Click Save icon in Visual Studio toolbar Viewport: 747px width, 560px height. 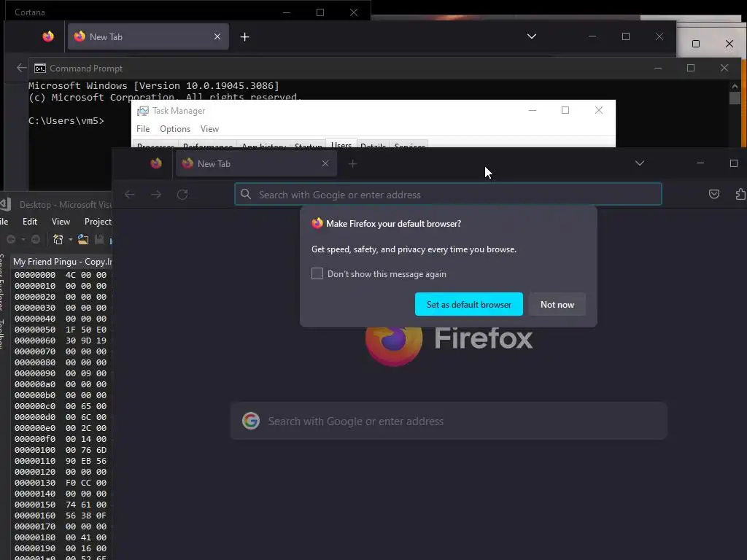point(99,239)
